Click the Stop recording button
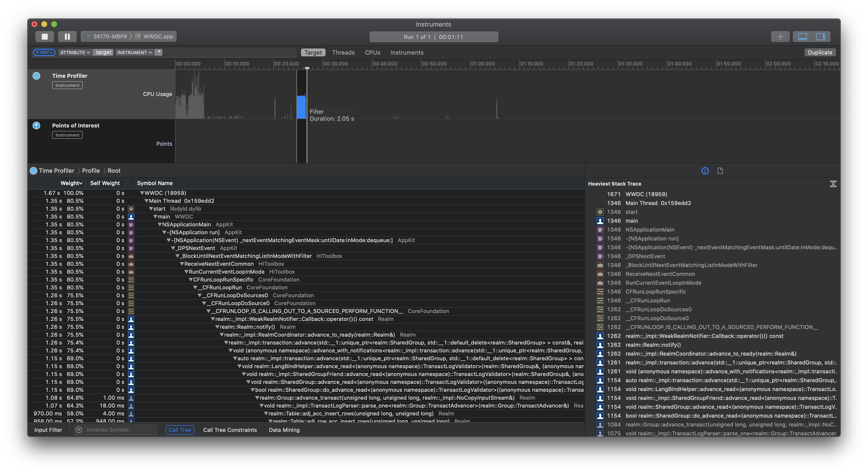 (45, 36)
